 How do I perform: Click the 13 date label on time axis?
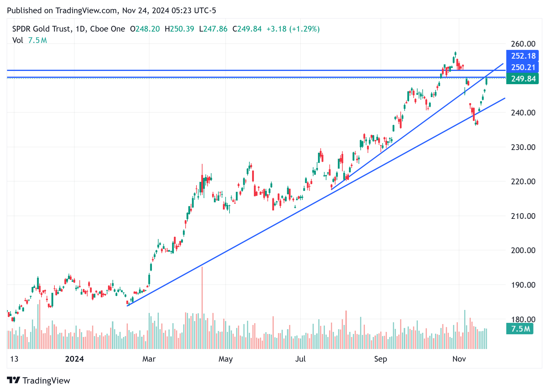14,359
